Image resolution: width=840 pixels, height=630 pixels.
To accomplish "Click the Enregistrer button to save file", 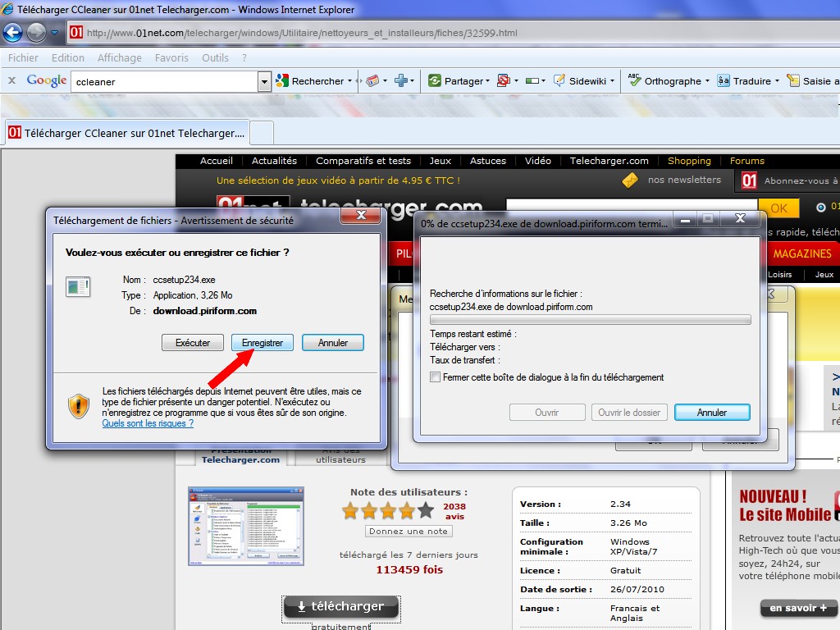I will [x=262, y=343].
